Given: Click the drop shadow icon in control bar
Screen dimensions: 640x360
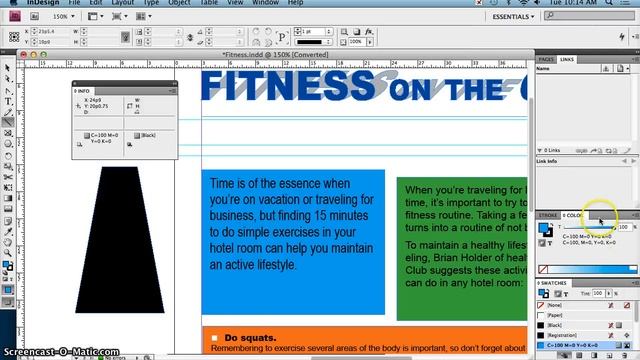Looking at the screenshot, I should [x=357, y=32].
